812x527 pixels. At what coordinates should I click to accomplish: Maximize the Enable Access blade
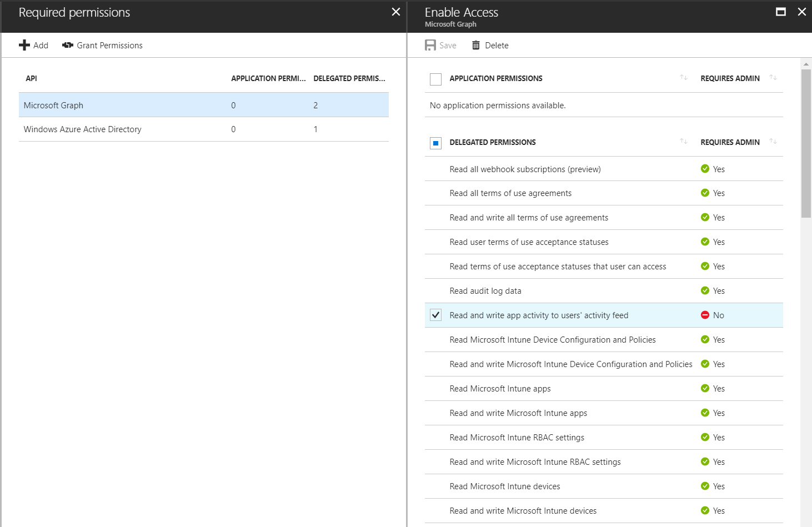(780, 12)
